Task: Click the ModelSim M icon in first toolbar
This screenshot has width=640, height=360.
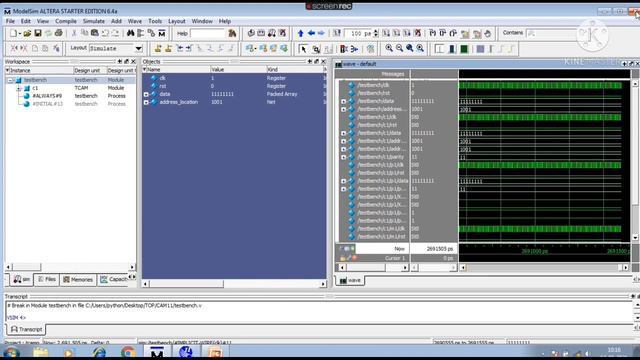Action: point(162,33)
